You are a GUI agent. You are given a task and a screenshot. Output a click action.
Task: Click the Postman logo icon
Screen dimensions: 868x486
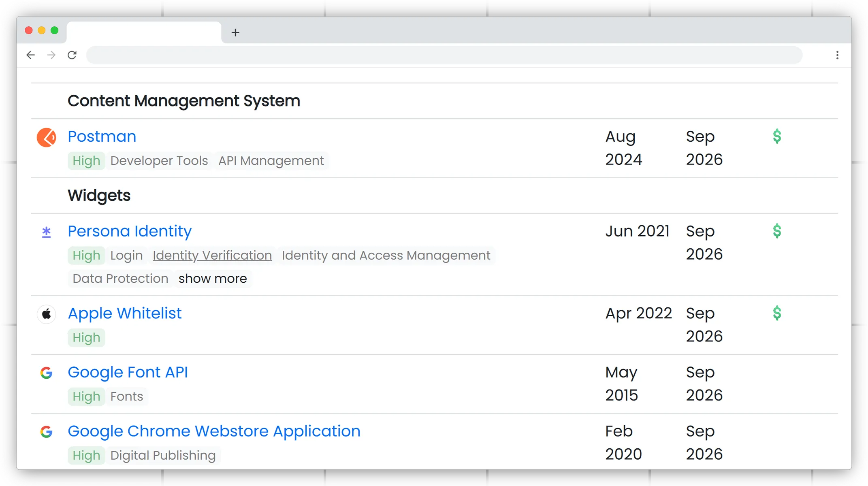click(46, 138)
